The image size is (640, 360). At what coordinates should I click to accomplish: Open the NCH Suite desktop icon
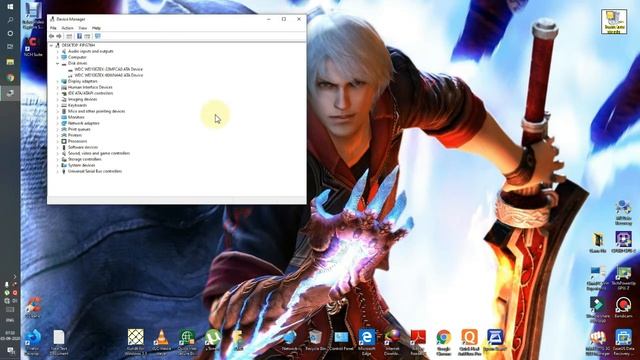(x=33, y=47)
